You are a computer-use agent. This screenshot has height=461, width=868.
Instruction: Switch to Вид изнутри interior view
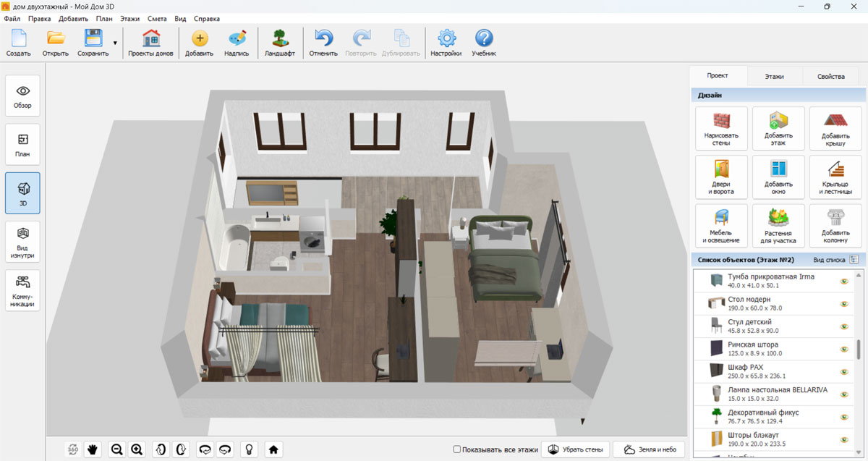click(x=22, y=242)
